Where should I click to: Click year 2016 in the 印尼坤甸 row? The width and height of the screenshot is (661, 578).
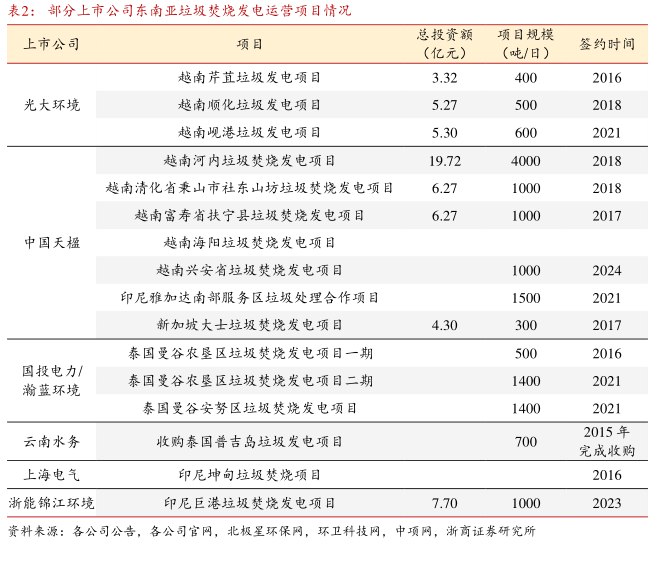coord(607,476)
